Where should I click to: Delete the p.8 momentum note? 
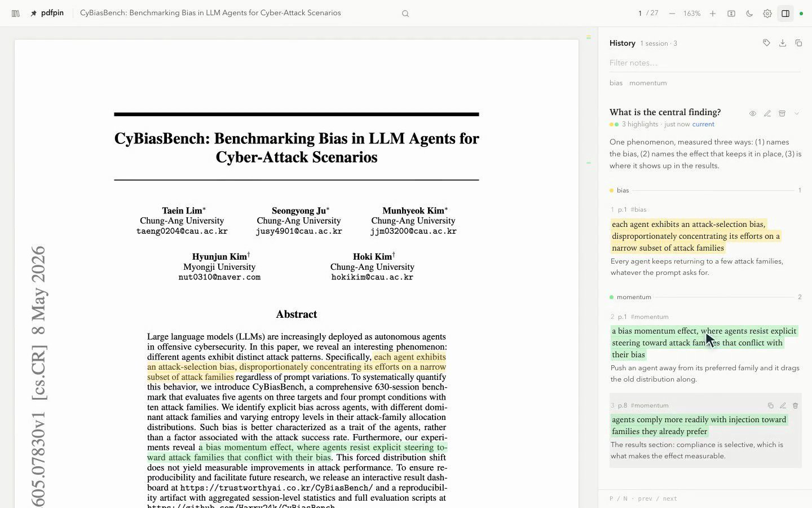795,405
